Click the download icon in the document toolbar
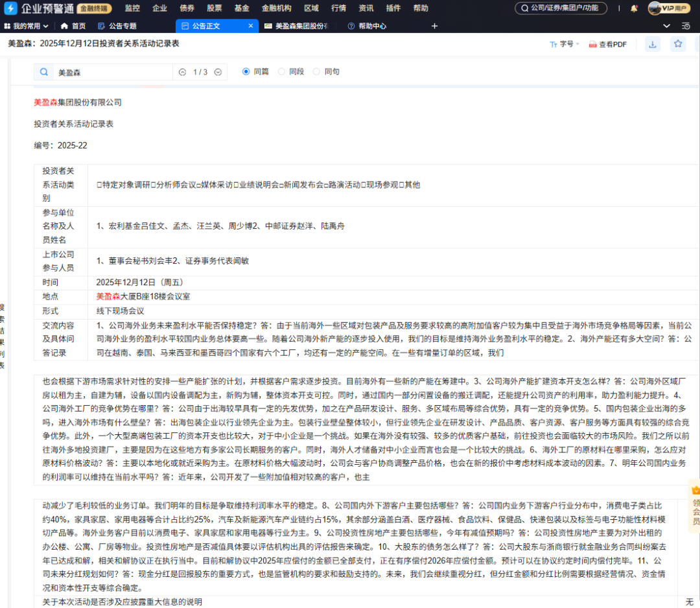The height and width of the screenshot is (608, 700). [653, 44]
